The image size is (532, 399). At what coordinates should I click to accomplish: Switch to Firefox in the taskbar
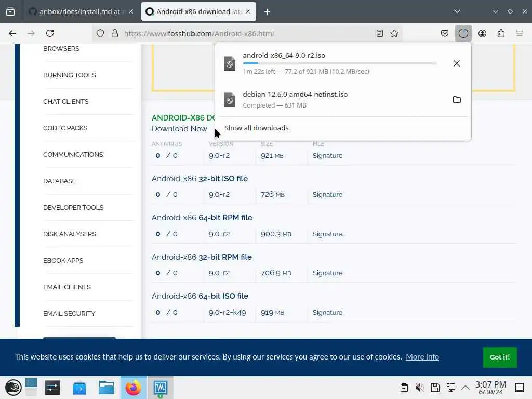click(x=134, y=388)
